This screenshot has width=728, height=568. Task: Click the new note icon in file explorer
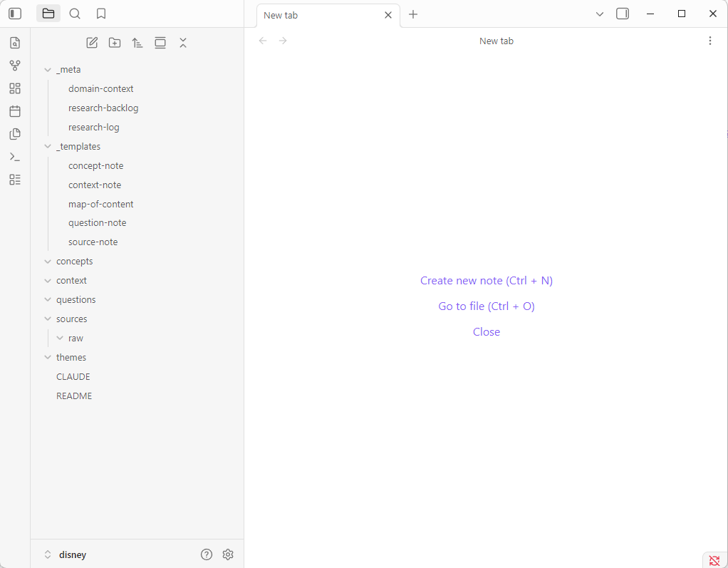pos(92,43)
